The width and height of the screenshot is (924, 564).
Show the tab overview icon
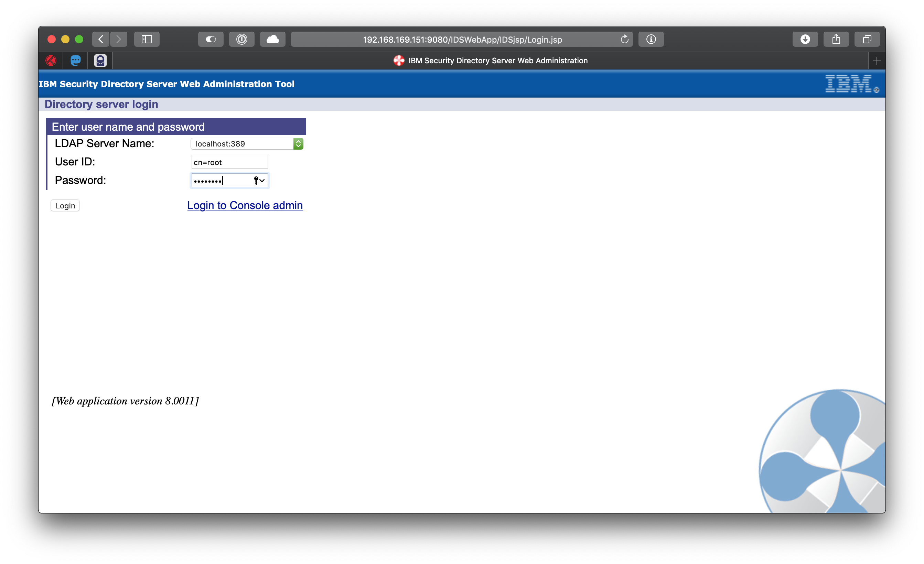(867, 39)
